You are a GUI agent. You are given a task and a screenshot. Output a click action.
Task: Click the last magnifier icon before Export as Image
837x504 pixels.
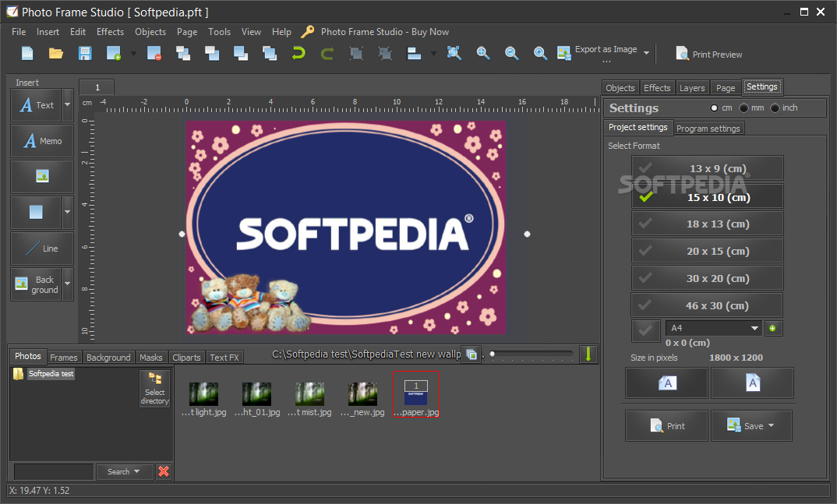point(540,53)
